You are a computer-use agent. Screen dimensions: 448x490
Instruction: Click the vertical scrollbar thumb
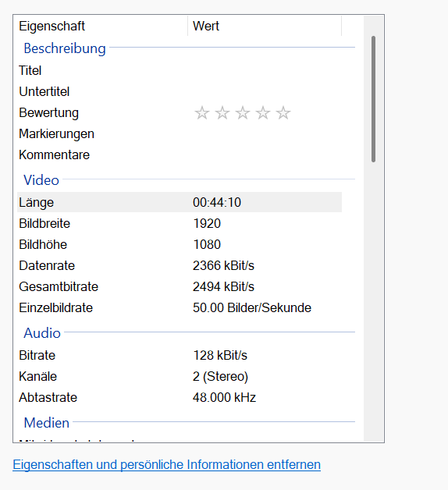[373, 99]
